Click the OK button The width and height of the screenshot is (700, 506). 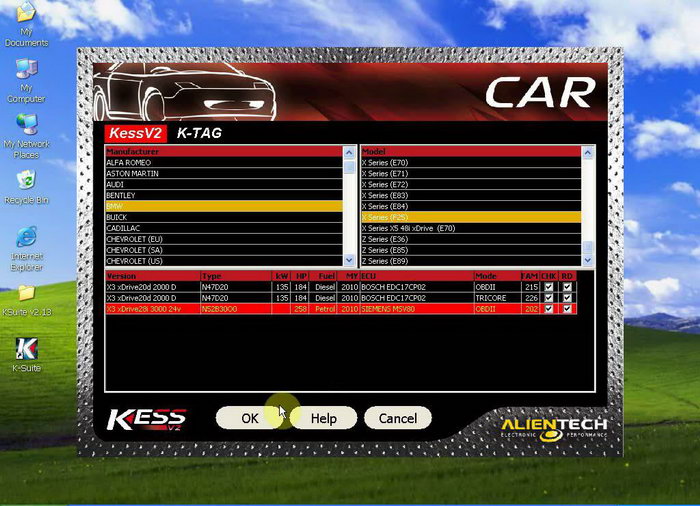click(250, 418)
